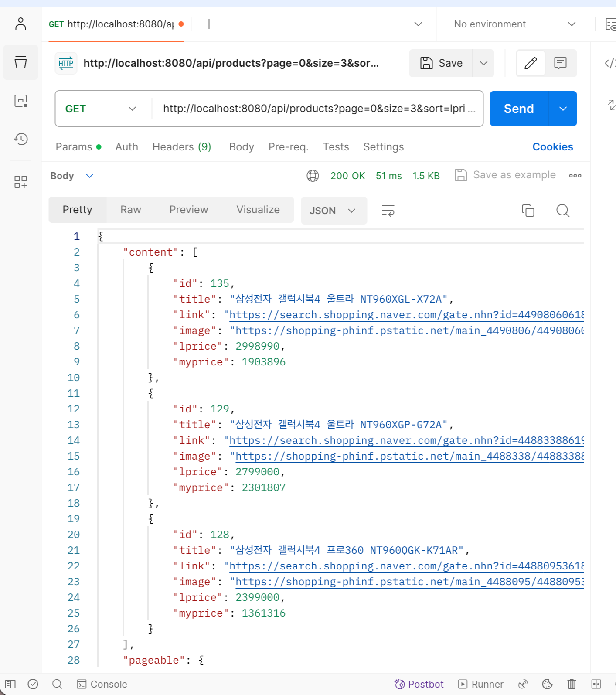This screenshot has height=695, width=616.
Task: Switch to the Settings tab
Action: [384, 147]
